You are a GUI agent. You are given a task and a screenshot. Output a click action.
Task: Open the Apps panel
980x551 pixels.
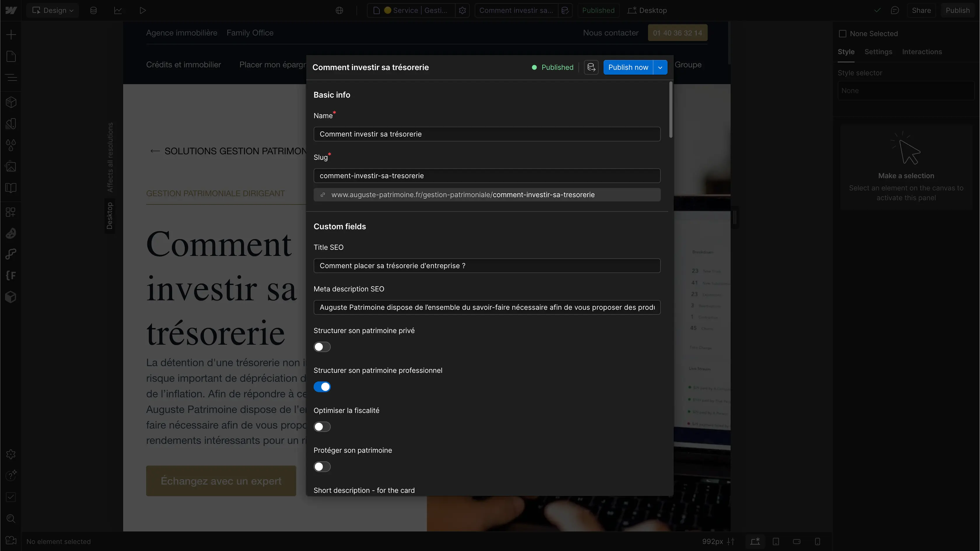coord(11,212)
